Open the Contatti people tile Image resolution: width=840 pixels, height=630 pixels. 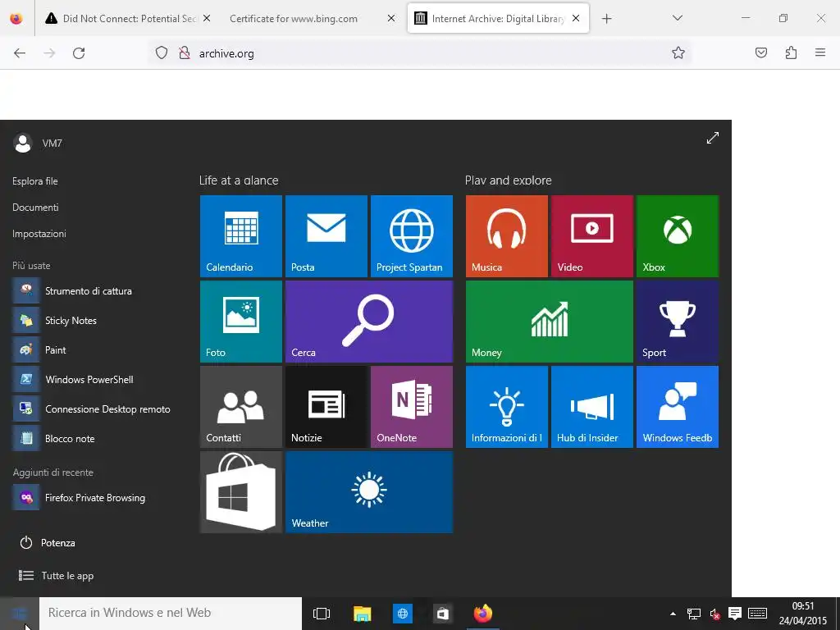240,407
